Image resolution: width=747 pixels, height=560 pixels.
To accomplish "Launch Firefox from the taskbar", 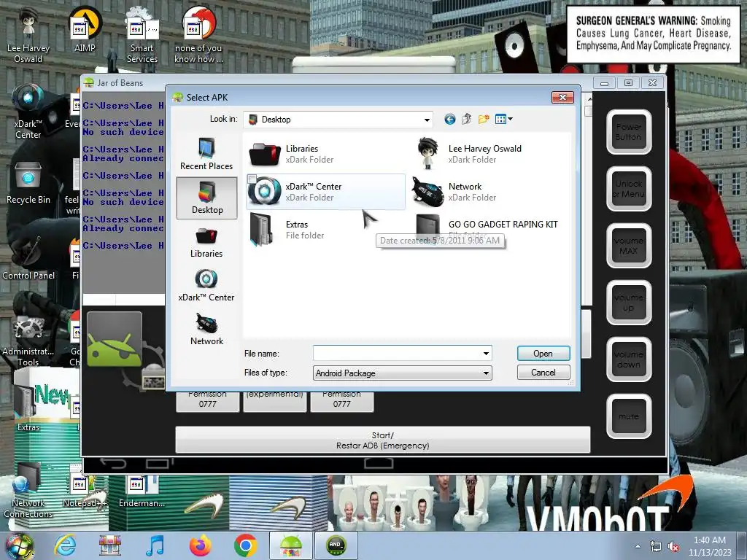I will [x=201, y=545].
